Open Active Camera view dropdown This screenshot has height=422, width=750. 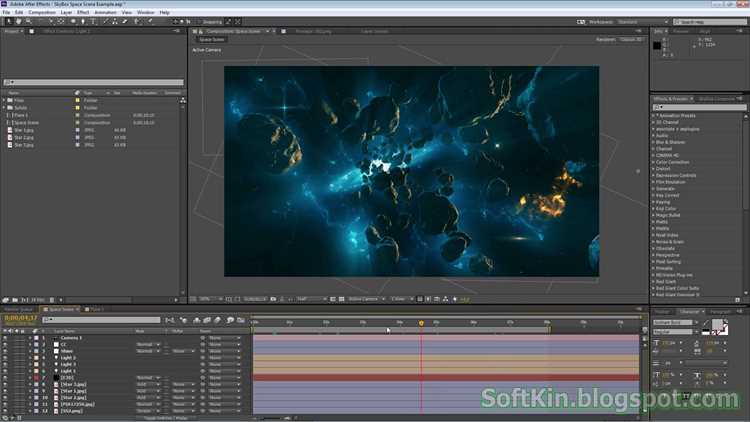pyautogui.click(x=366, y=299)
